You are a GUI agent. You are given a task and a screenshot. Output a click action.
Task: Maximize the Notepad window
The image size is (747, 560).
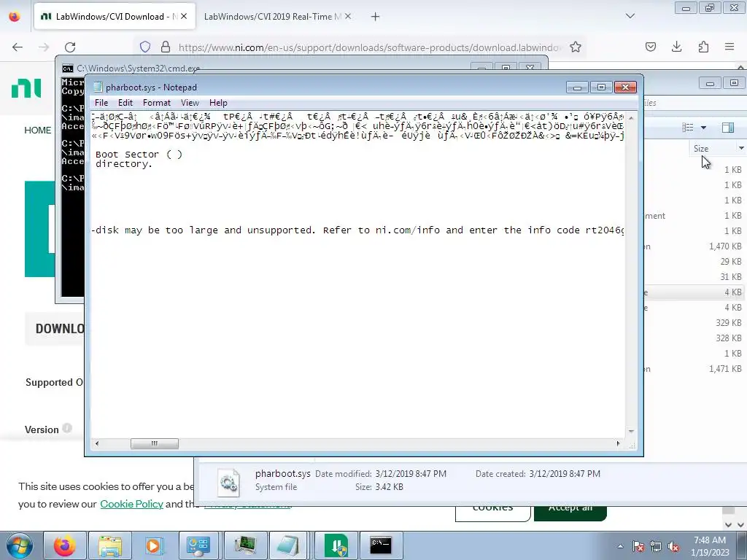click(601, 87)
